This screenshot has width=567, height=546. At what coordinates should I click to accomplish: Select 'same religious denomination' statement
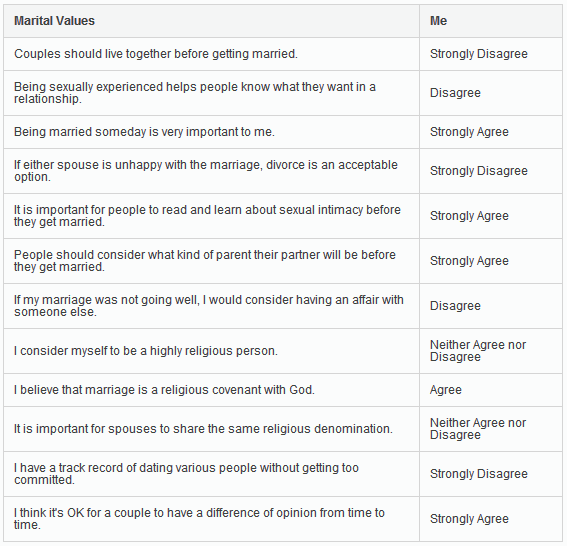click(203, 429)
